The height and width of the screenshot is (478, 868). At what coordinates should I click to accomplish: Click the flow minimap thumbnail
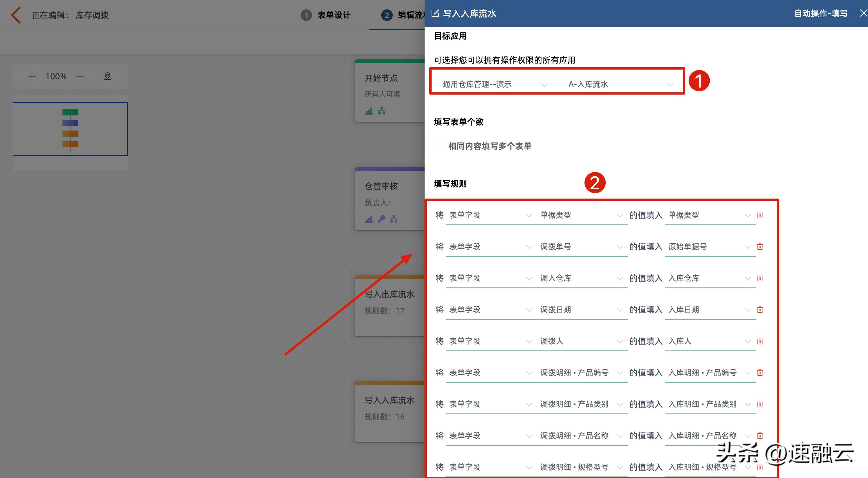click(70, 129)
